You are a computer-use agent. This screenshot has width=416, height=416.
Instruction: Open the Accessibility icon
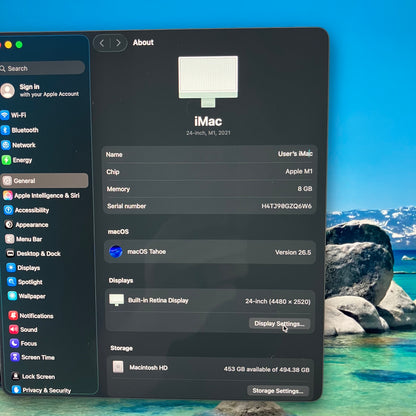(x=9, y=210)
